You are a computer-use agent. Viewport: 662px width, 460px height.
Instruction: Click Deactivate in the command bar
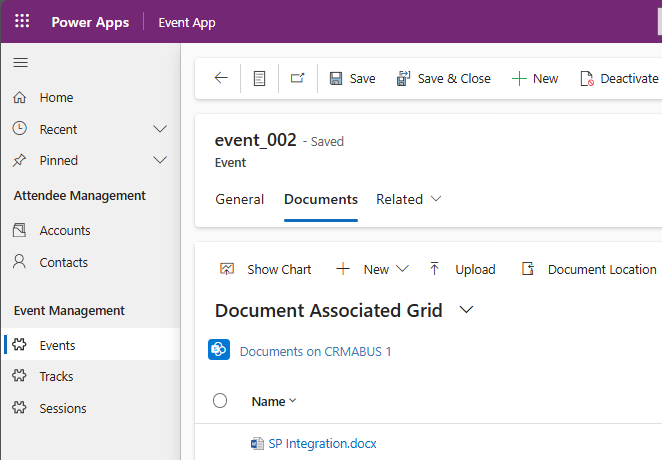(619, 78)
